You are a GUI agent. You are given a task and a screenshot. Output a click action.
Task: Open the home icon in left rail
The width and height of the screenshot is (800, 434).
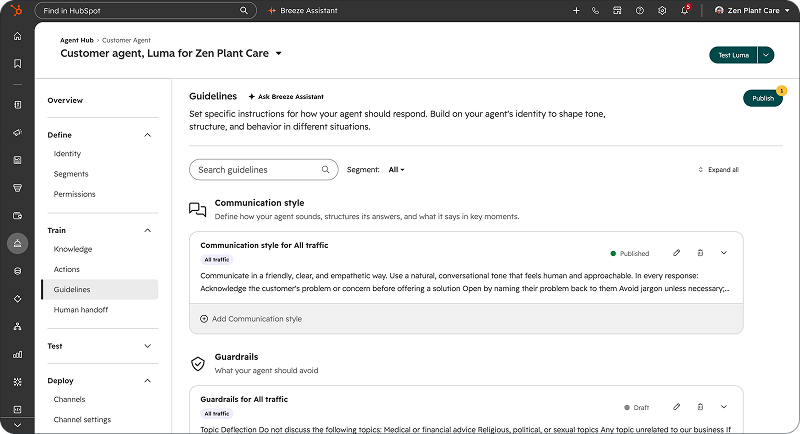coord(17,36)
